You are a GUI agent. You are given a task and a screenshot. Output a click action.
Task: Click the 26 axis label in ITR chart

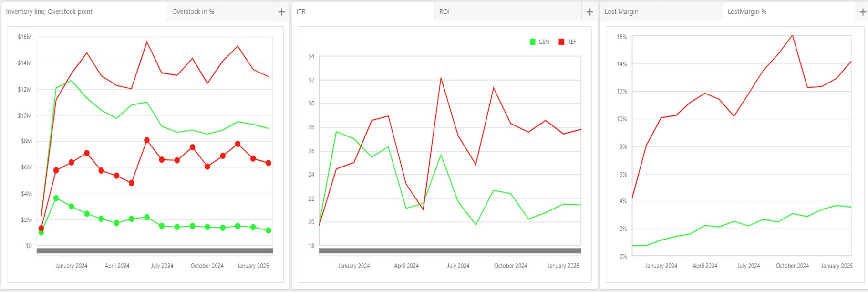(x=311, y=151)
